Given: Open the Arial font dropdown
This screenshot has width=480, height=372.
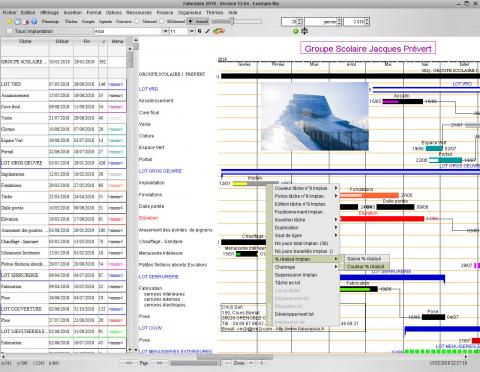Looking at the screenshot, I should 165,31.
